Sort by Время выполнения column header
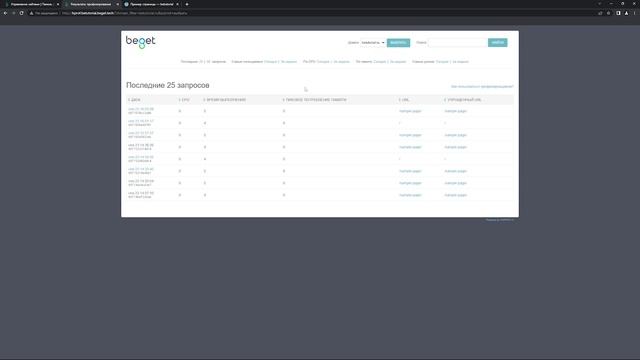Screen dimensions: 640x360 point(225,100)
